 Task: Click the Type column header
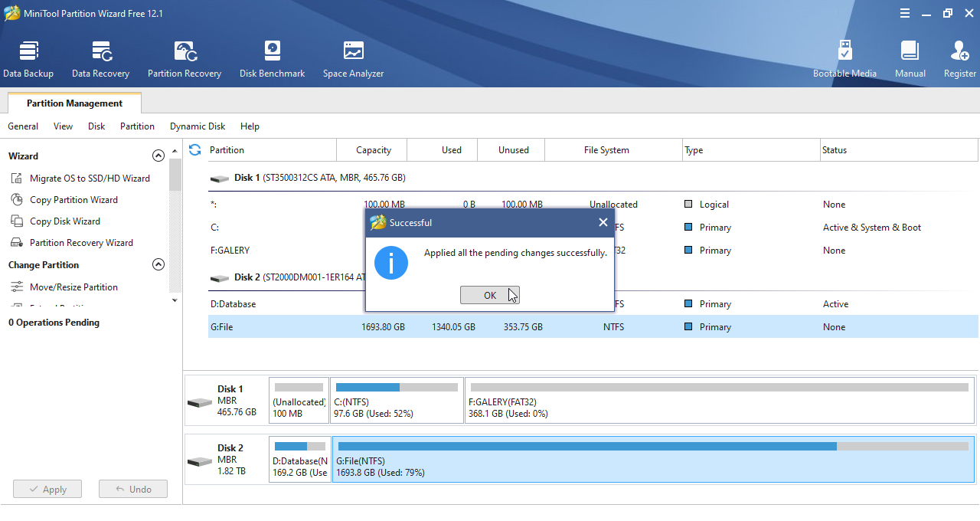(x=751, y=150)
